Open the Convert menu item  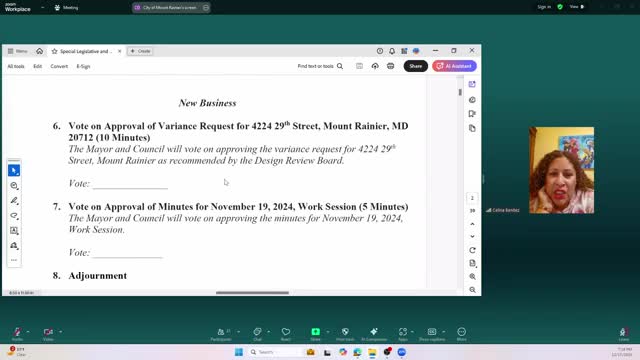pos(59,66)
